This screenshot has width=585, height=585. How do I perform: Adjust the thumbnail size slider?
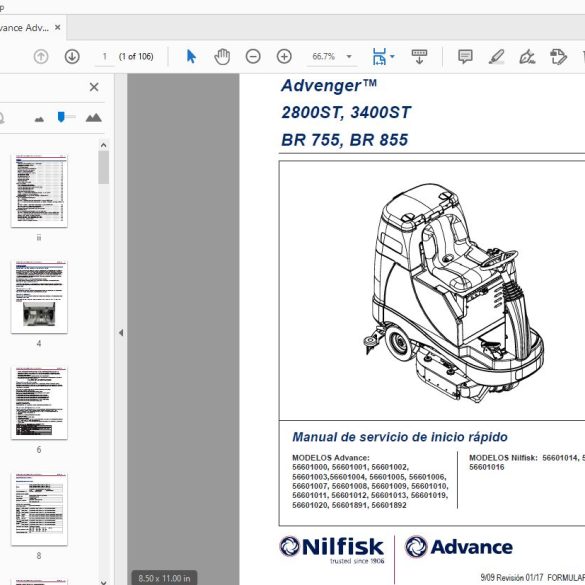click(x=61, y=117)
